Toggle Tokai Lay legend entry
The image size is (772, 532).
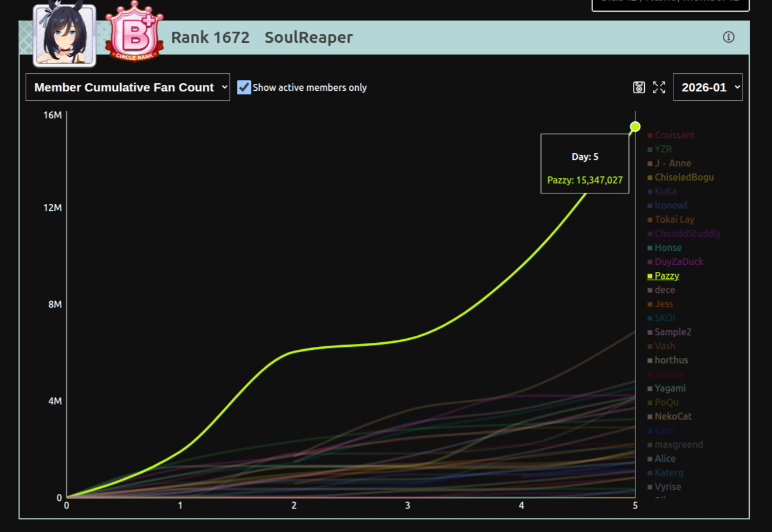pyautogui.click(x=671, y=219)
